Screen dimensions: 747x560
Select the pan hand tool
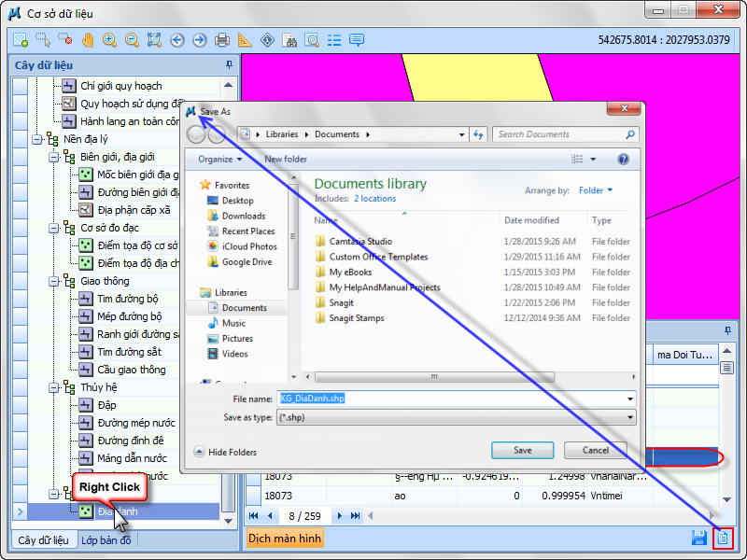(88, 40)
